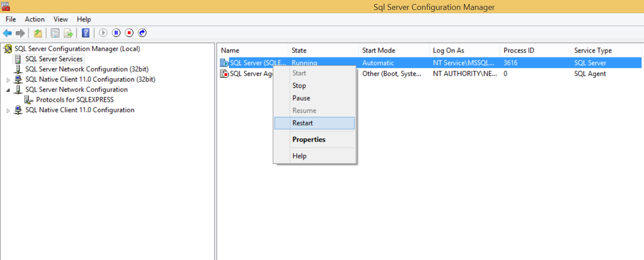644x260 pixels.
Task: Select the SQL Server Agent row name
Action: 251,73
